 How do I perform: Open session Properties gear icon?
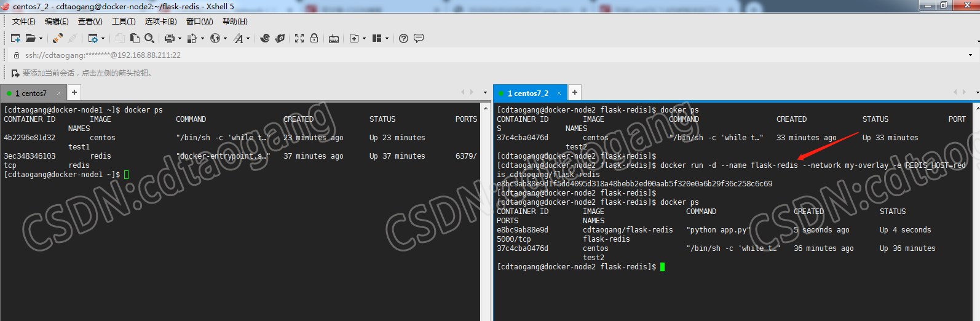93,38
